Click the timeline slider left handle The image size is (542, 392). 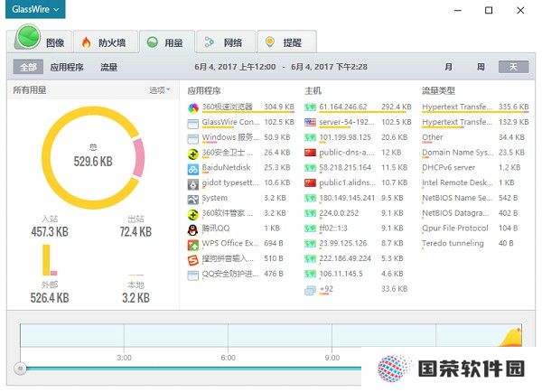pos(21,369)
